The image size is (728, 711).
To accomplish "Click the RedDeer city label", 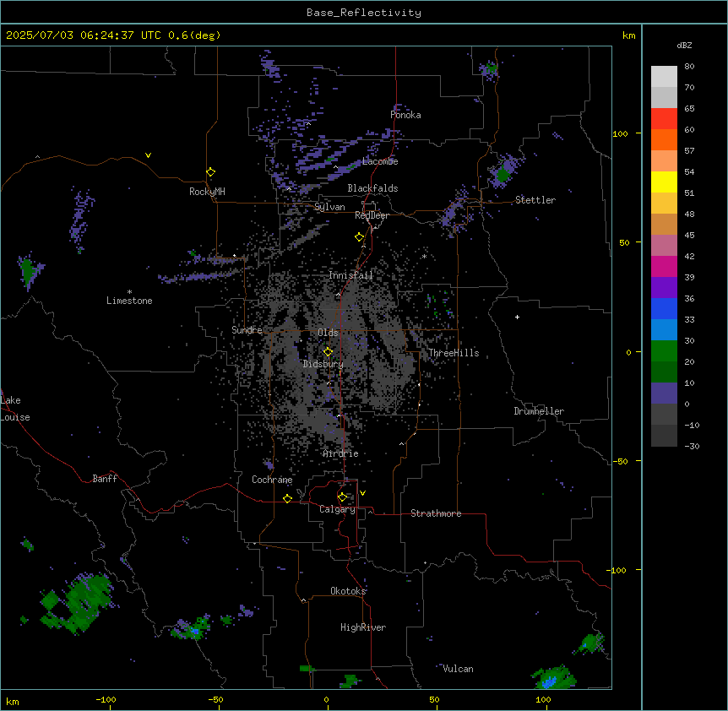I will point(372,215).
